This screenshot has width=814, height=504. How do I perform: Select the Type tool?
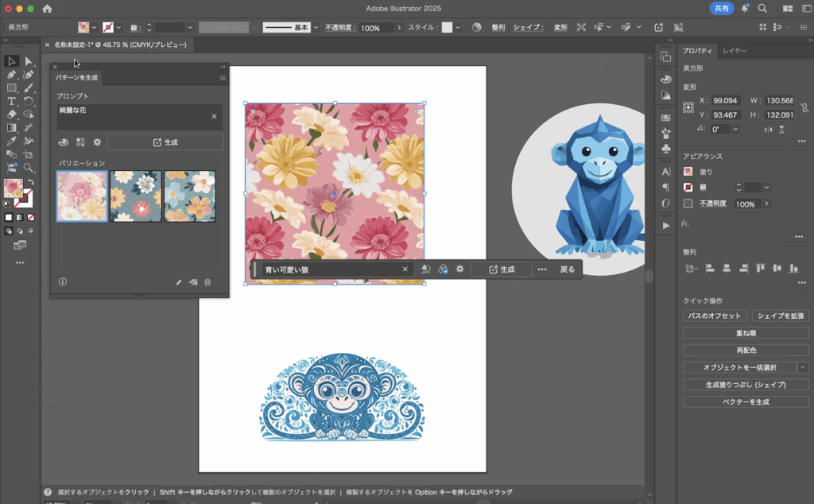[x=12, y=102]
